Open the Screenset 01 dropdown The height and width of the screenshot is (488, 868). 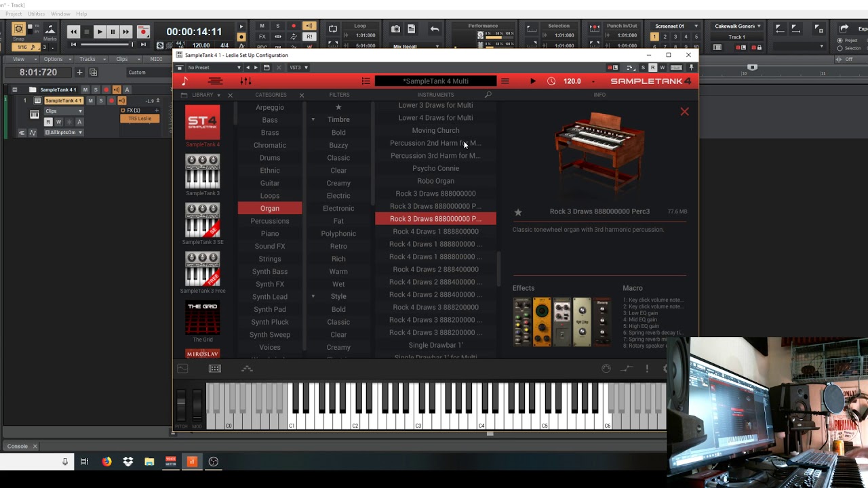click(x=674, y=26)
